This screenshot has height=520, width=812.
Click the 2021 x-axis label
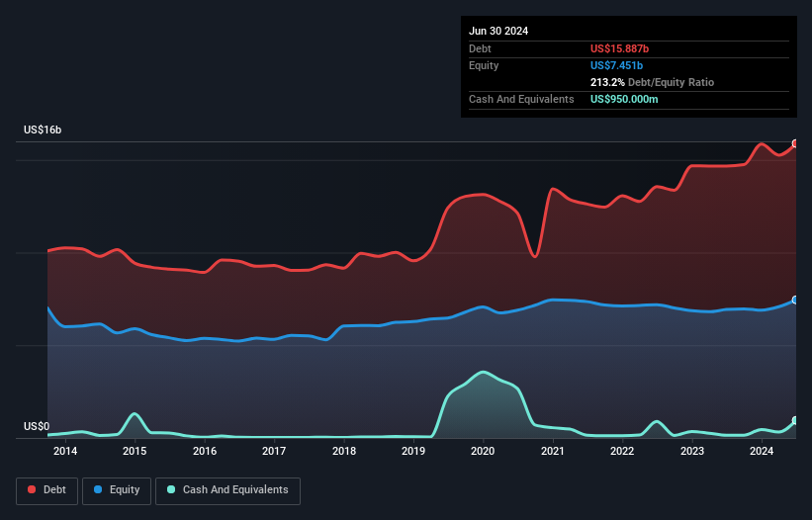click(553, 451)
